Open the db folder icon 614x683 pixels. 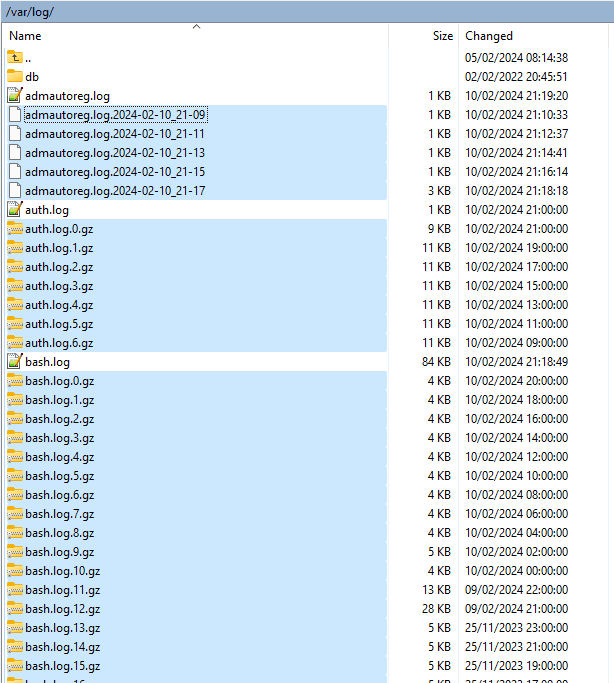click(x=14, y=77)
